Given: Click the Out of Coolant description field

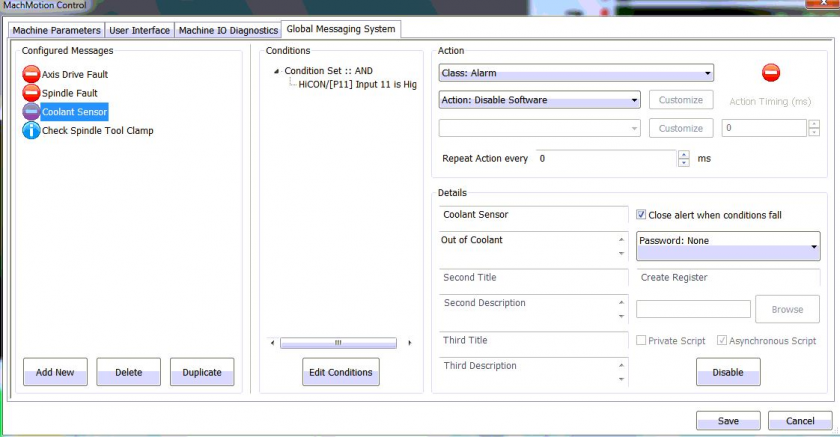Looking at the screenshot, I should [534, 246].
